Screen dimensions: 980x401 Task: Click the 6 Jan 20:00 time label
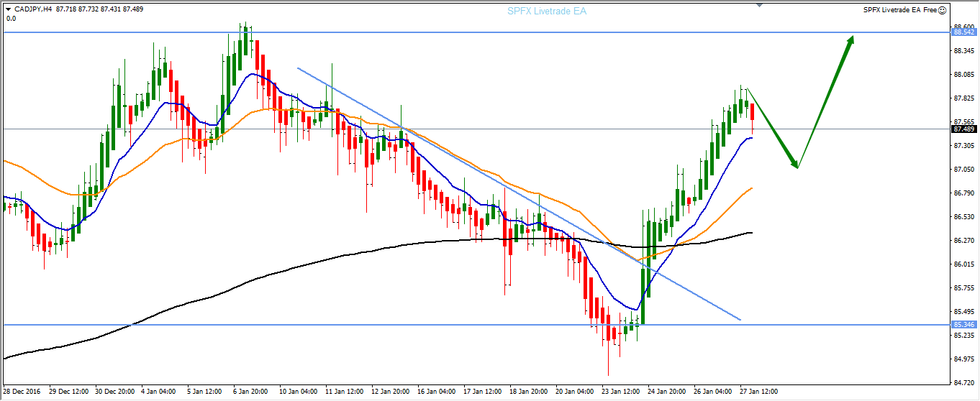[x=250, y=392]
